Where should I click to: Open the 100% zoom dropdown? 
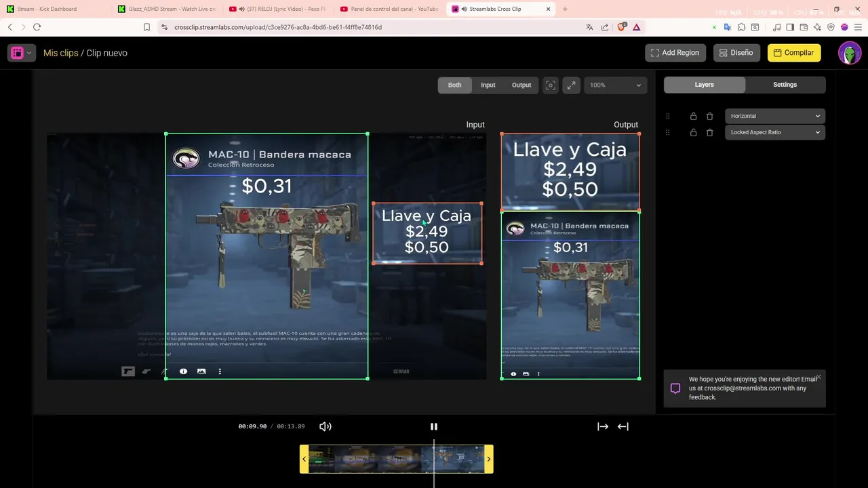pos(615,85)
